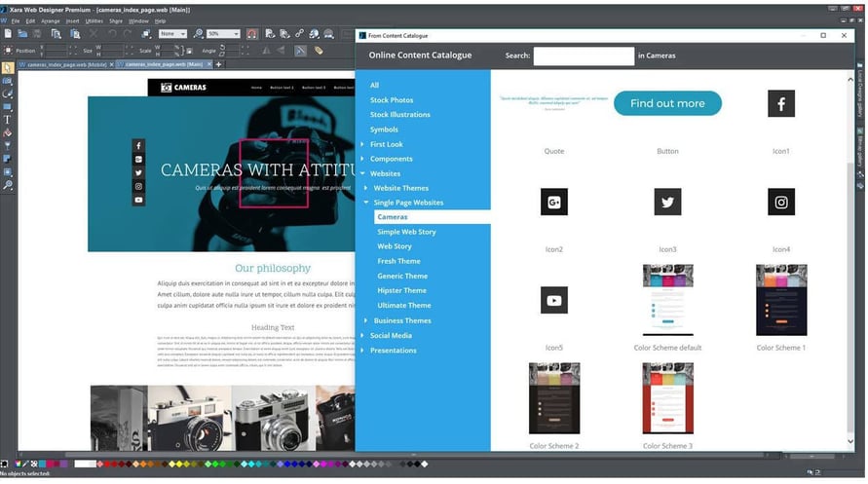The image size is (868, 484).
Task: Select the Color Scheme 1 thumbnail
Action: tap(781, 300)
